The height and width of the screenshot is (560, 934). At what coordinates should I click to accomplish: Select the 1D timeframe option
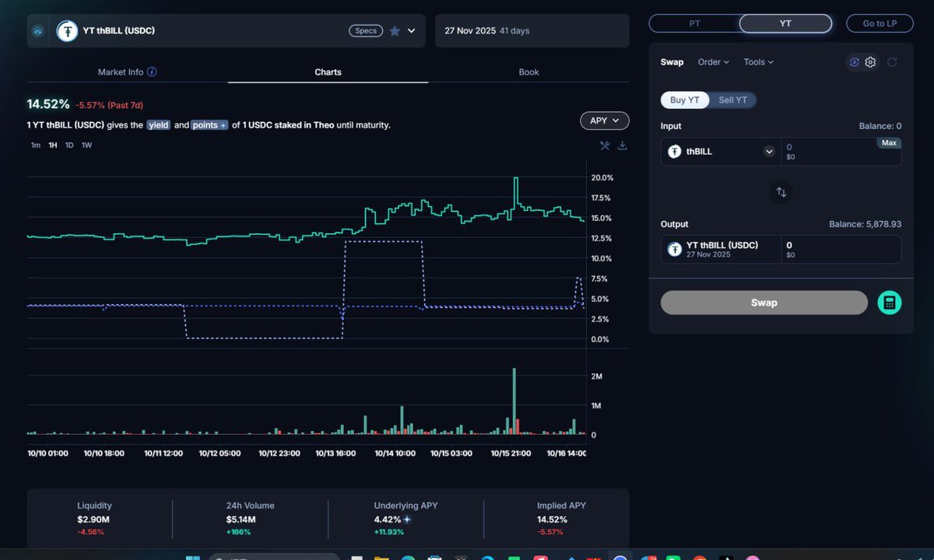coord(69,145)
